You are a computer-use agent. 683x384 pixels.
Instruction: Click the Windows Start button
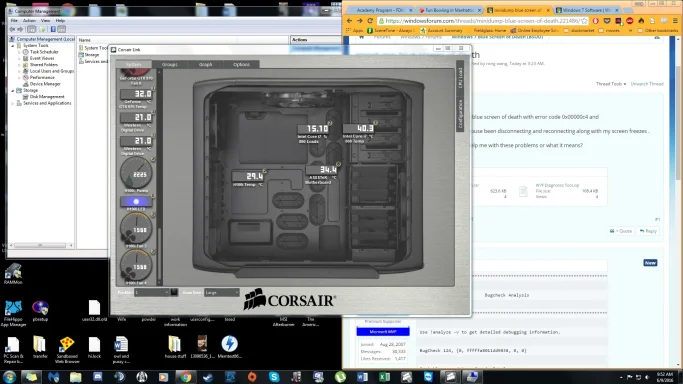pyautogui.click(x=10, y=377)
